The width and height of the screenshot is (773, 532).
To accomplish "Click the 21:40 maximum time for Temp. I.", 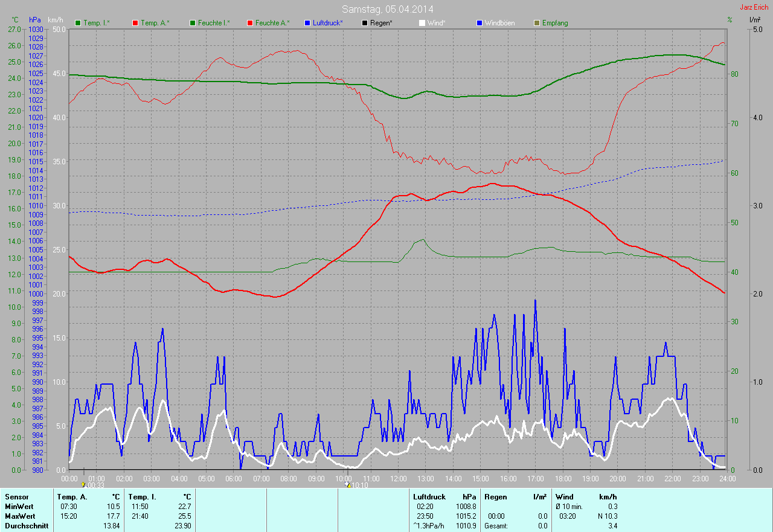I will pyautogui.click(x=140, y=516).
